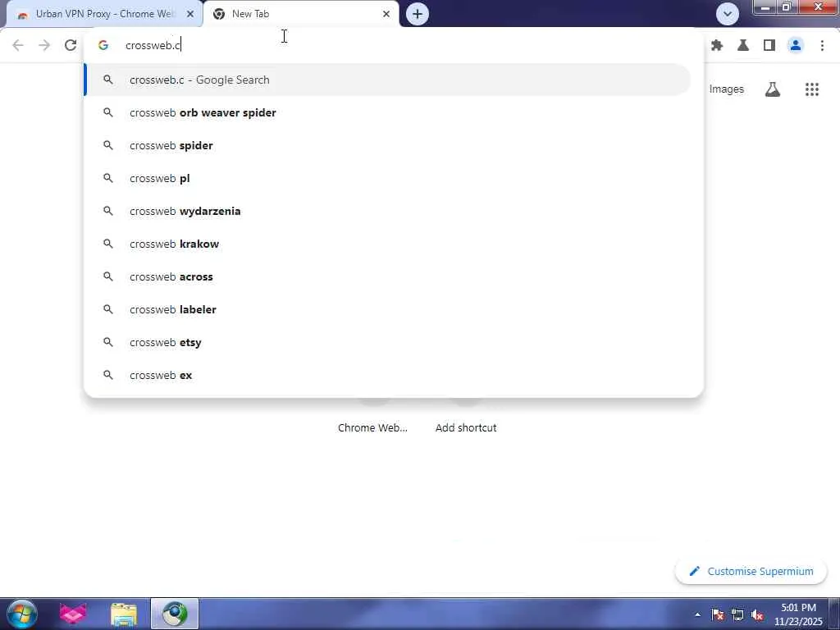Close the New Tab tab
The width and height of the screenshot is (840, 630).
click(x=386, y=14)
